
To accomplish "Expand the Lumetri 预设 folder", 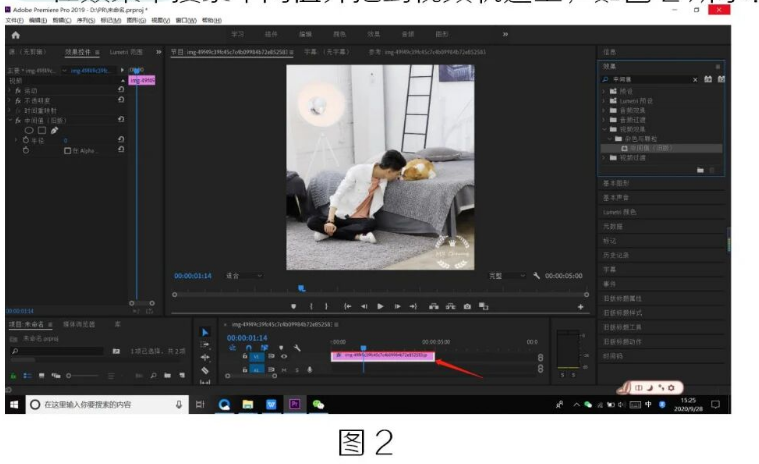I will [604, 101].
